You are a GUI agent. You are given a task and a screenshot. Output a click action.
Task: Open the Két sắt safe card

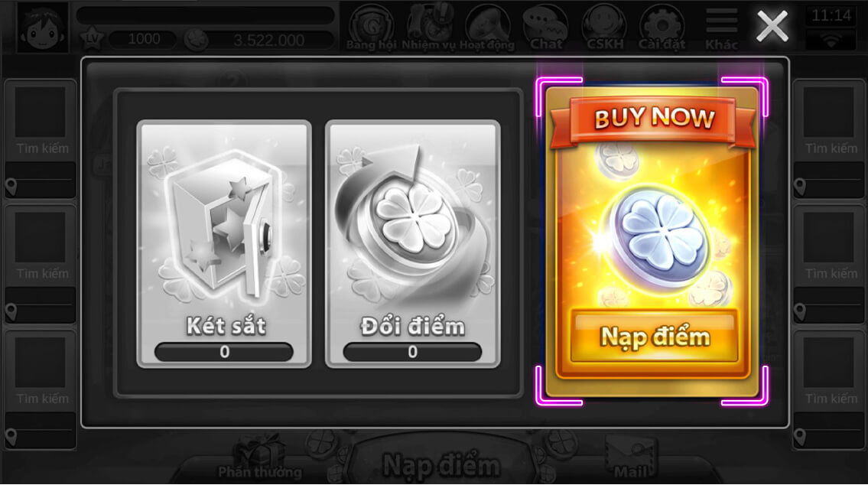pyautogui.click(x=224, y=244)
